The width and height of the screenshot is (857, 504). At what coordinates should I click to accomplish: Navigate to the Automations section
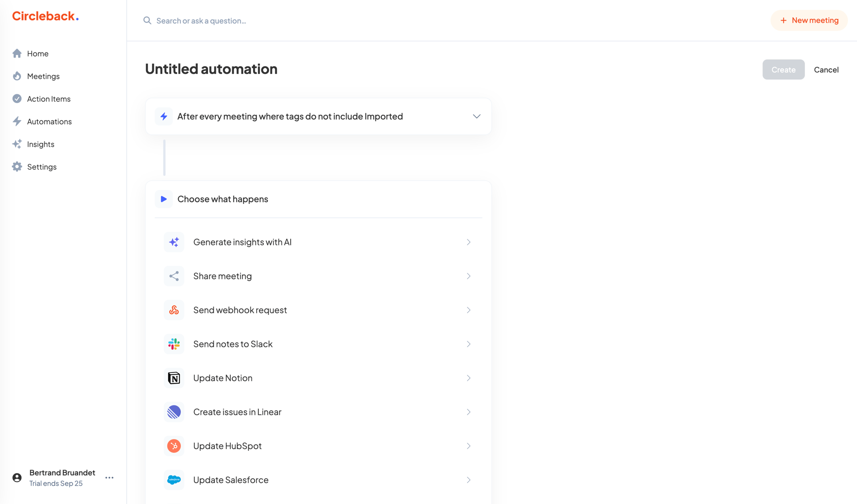[49, 121]
